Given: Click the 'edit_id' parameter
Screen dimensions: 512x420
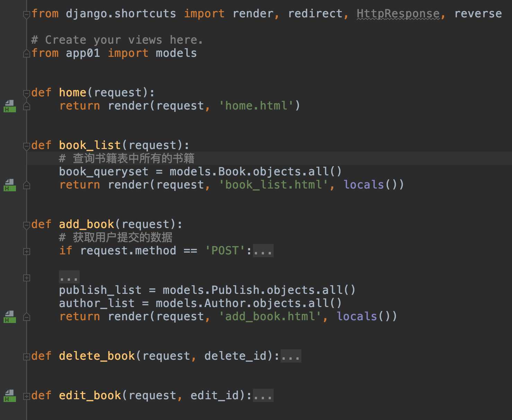Looking at the screenshot, I should coord(214,395).
